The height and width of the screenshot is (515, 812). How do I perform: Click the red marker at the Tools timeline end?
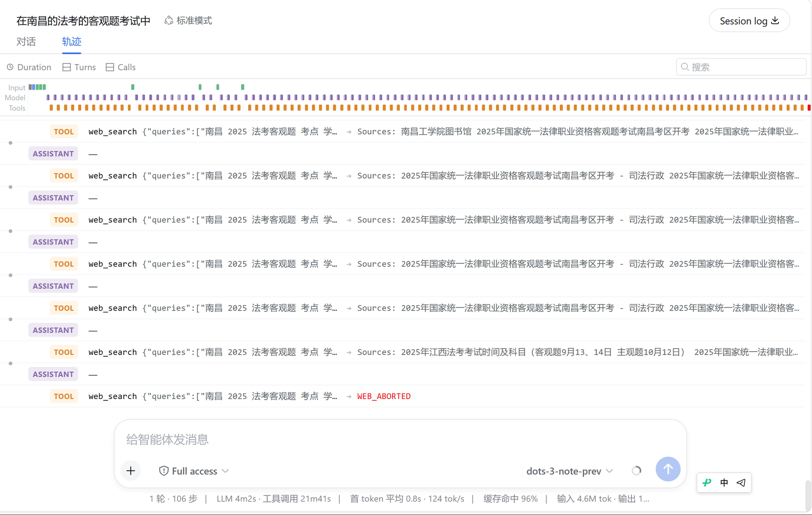(809, 108)
